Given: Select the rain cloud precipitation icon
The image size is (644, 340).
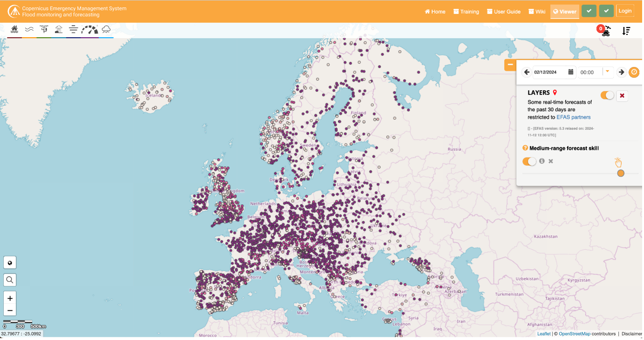Looking at the screenshot, I should [106, 29].
